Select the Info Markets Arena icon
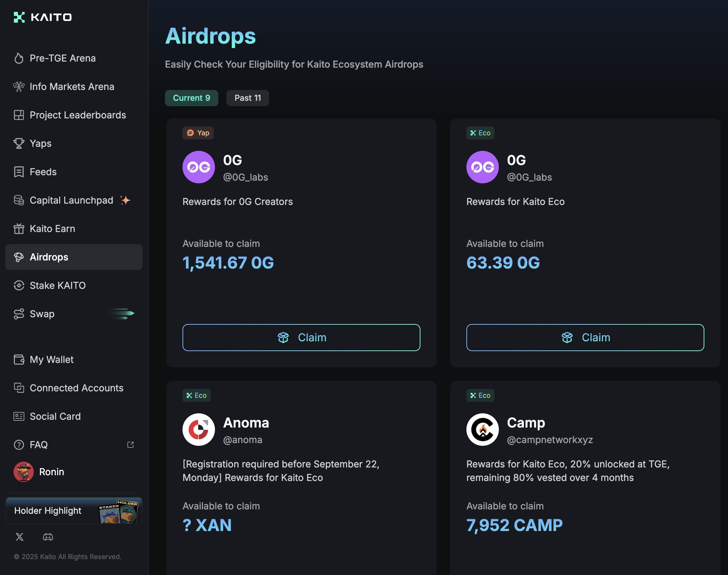 coord(19,87)
